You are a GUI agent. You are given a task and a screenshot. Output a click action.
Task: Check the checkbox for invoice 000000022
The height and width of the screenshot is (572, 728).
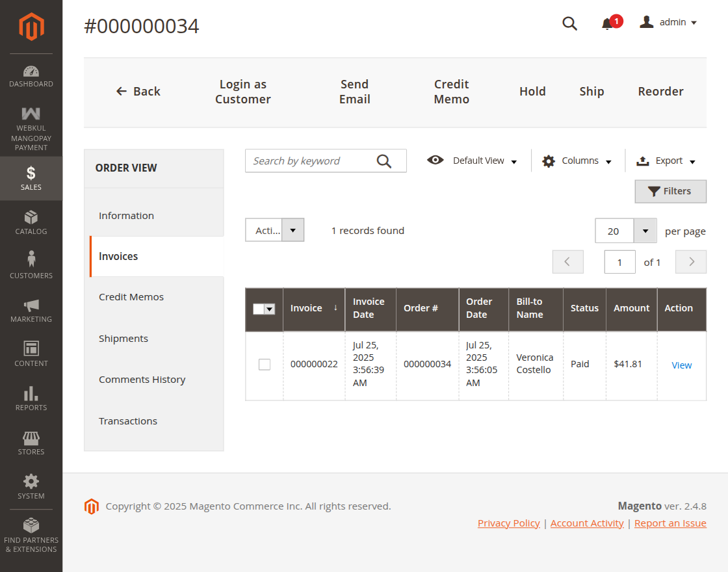tap(264, 364)
